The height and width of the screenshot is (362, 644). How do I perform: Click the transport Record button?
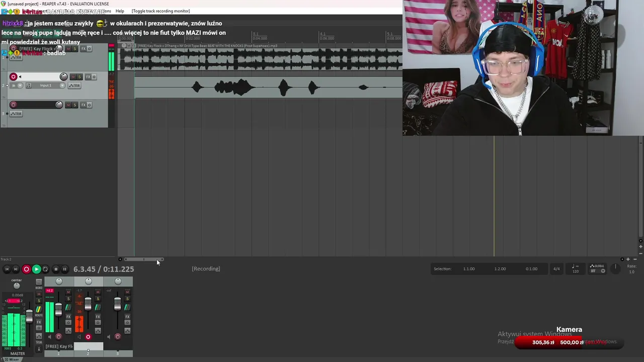point(26,269)
